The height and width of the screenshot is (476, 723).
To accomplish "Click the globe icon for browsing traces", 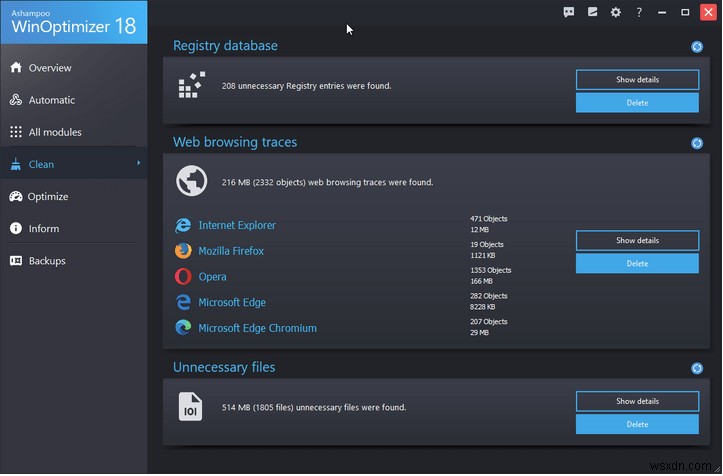I will pos(191,181).
